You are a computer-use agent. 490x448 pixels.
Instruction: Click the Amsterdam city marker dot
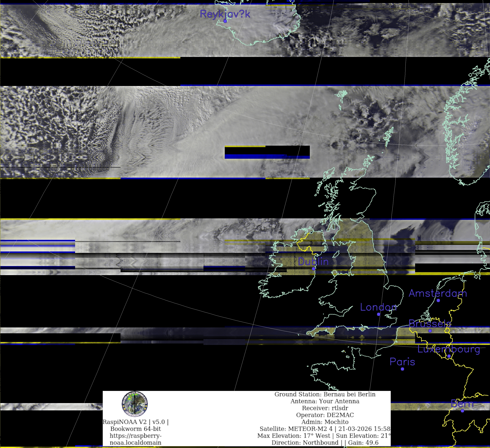point(438,300)
